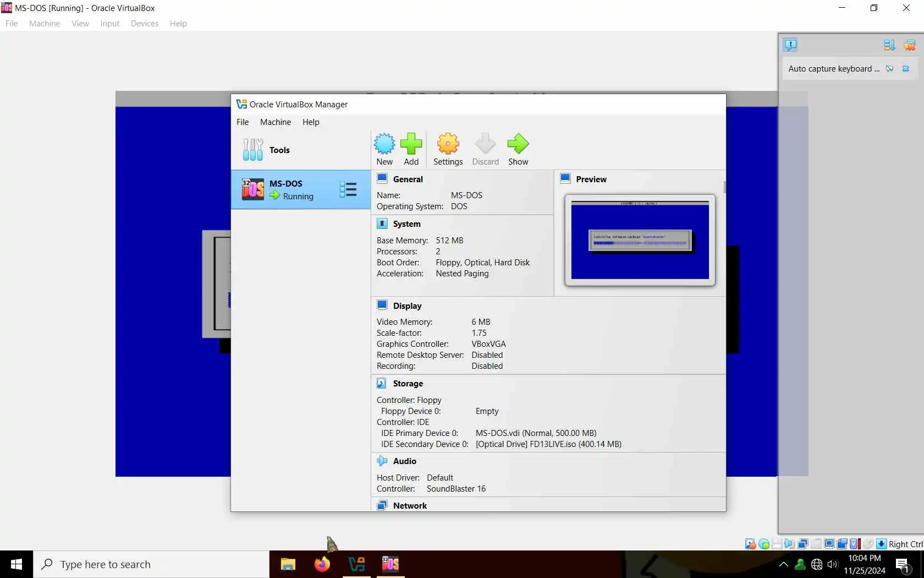Click the MS-DOS VM taskbar icon
This screenshot has height=578, width=924.
pyautogui.click(x=391, y=564)
